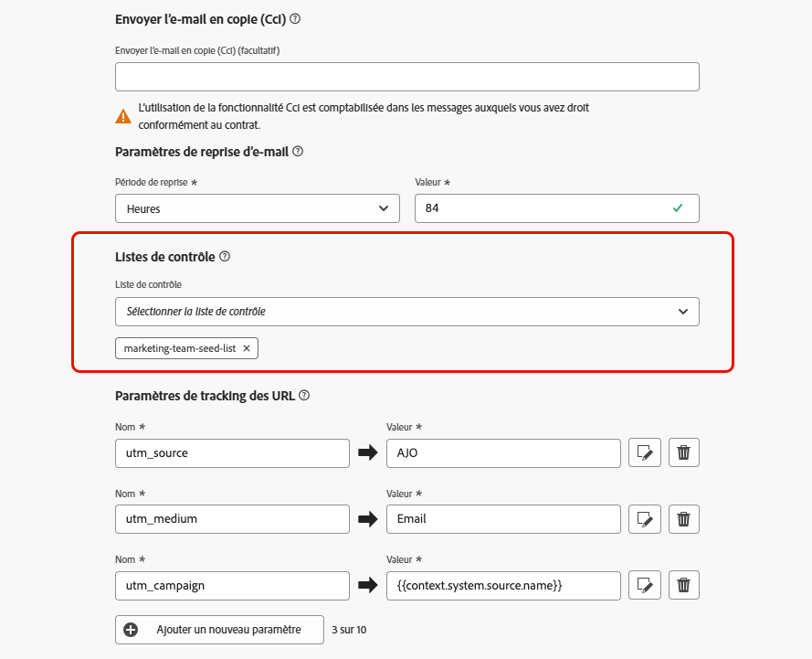Click the utm_campaign name field

[x=232, y=585]
